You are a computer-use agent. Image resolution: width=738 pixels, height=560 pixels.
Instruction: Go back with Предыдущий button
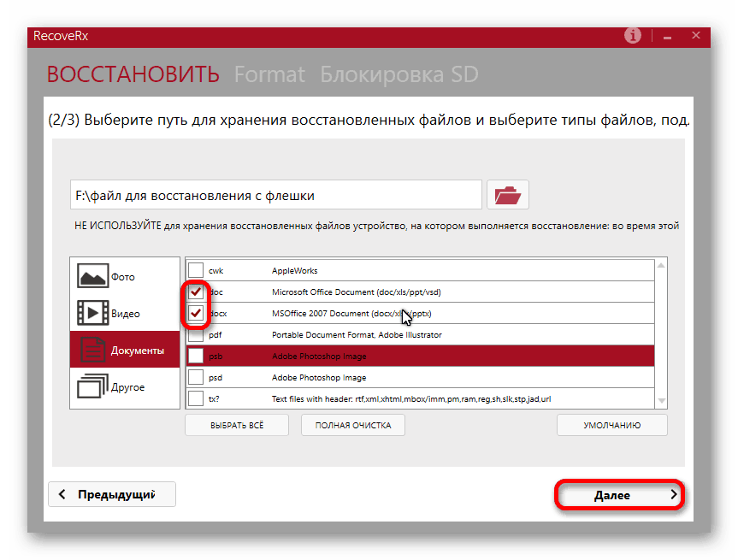[x=112, y=494]
